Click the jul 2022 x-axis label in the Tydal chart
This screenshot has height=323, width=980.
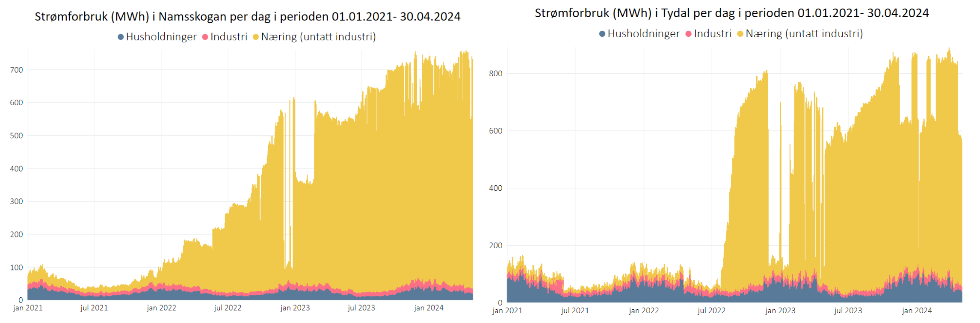pos(712,311)
